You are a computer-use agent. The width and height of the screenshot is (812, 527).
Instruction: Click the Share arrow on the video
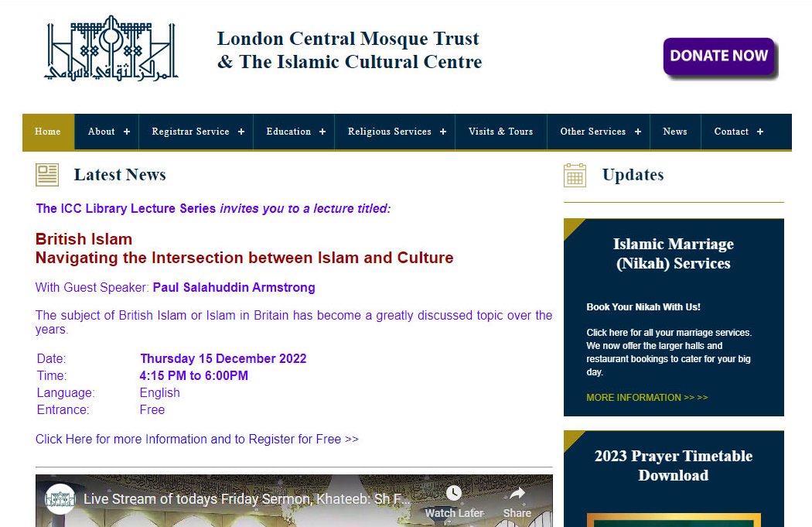pos(517,493)
